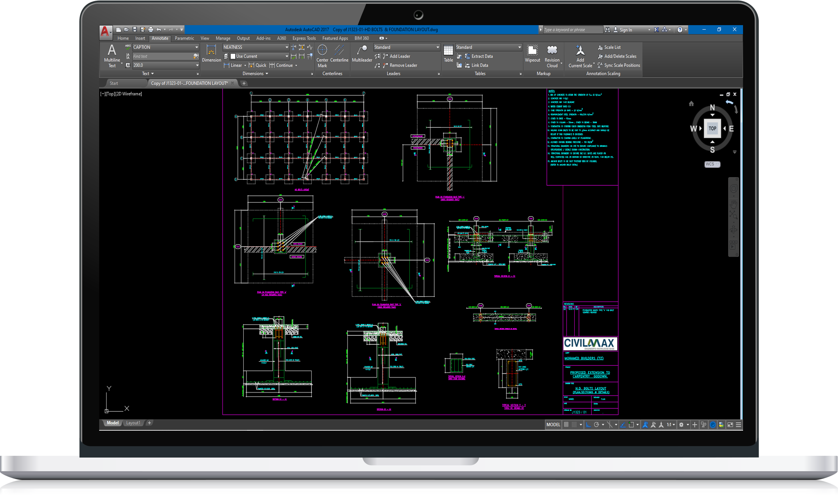838x504 pixels.
Task: Insert a Table using the Table icon
Action: pos(448,53)
